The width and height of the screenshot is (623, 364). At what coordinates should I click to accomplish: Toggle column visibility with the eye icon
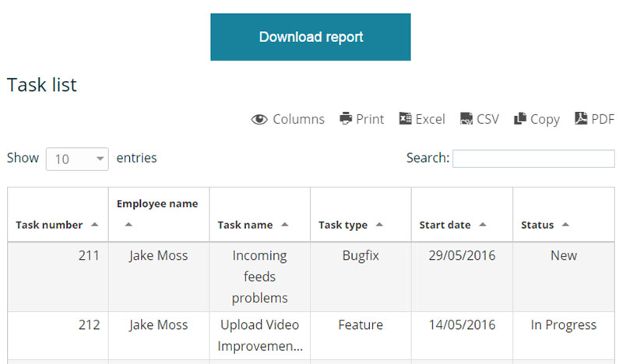tap(259, 119)
